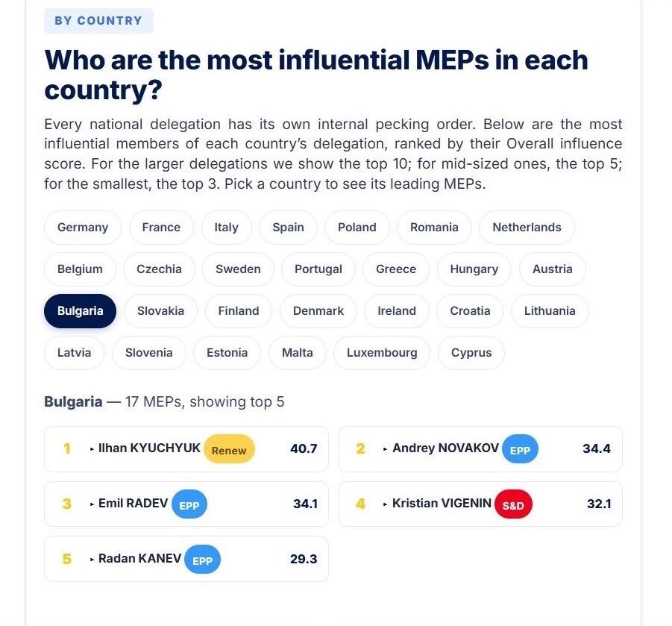Viewport: 672px width, 626px height.
Task: Expand Andrey NOVAKOV details arrow
Action: (386, 449)
